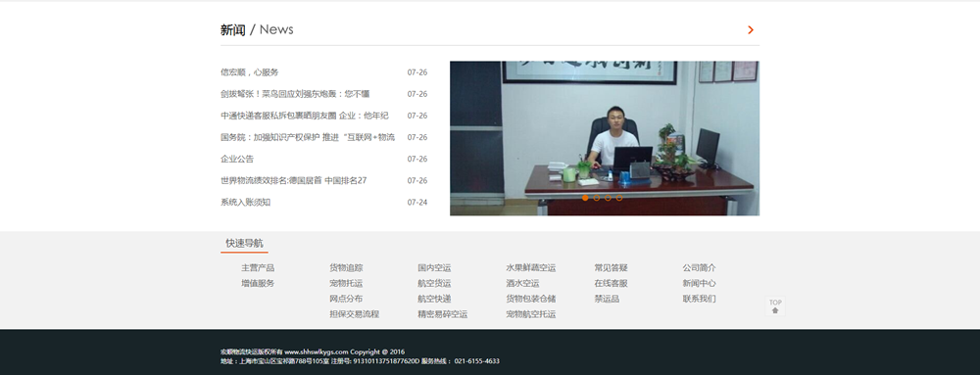
Task: Open the 货物包装仓储 link
Action: 530,299
